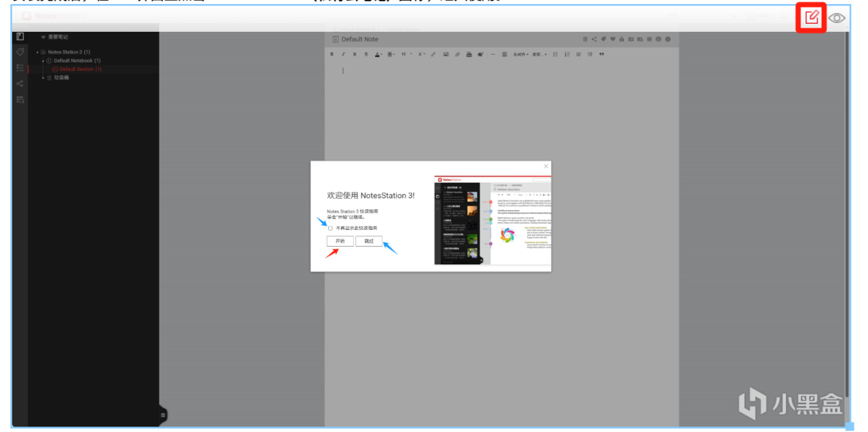This screenshot has height=432, width=868.
Task: Mark the note as important with the heart icon
Action: tap(613, 39)
